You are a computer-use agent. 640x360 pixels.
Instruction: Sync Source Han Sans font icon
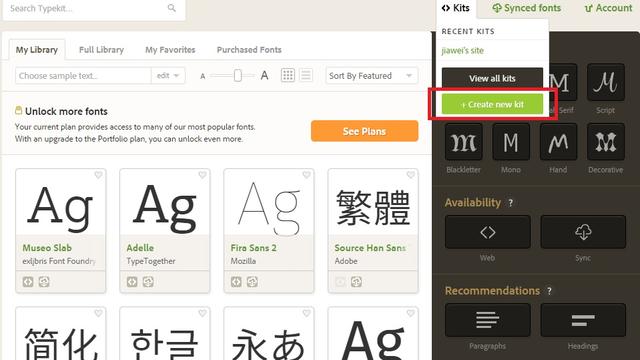[356, 282]
